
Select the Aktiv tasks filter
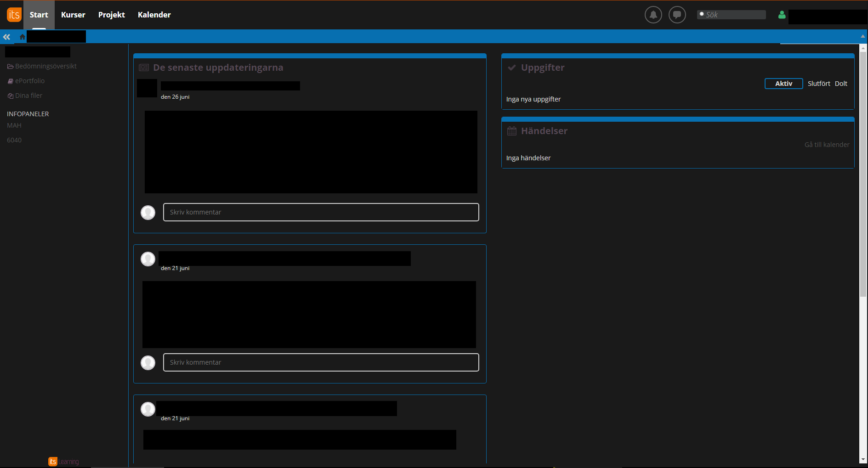coord(783,84)
